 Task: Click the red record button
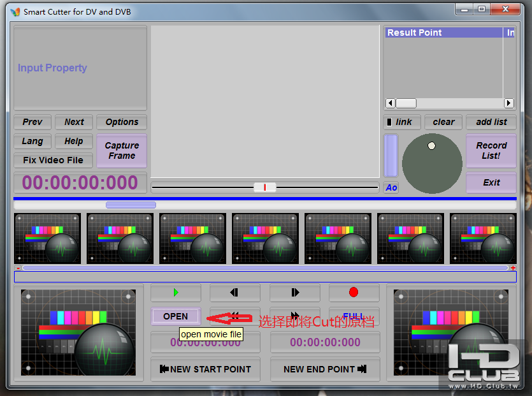354,293
